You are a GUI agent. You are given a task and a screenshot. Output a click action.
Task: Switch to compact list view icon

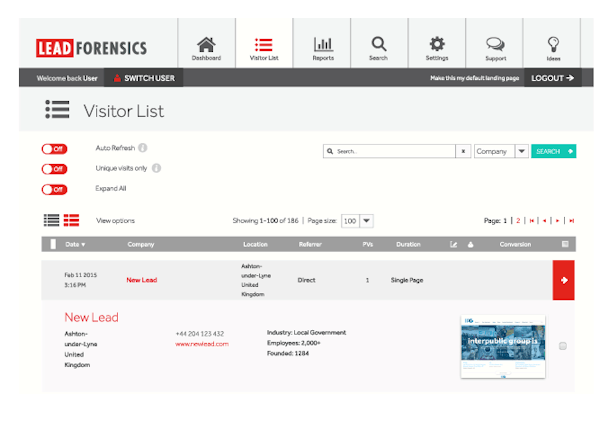51,220
